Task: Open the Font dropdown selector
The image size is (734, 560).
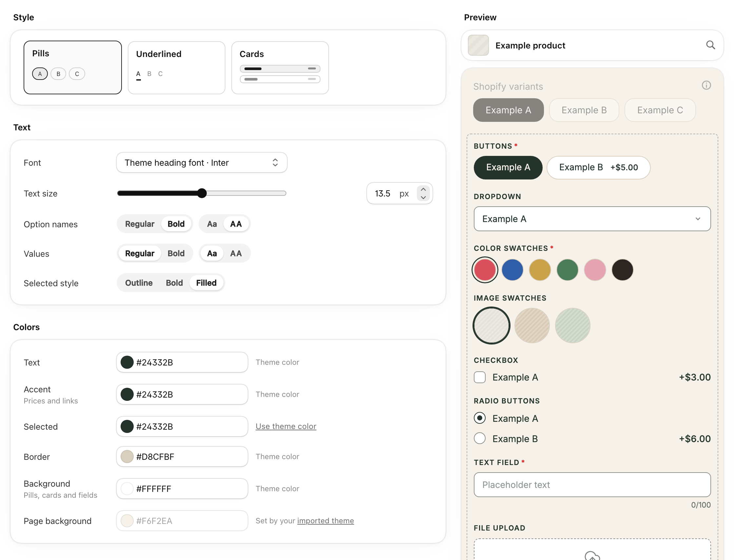Action: click(x=202, y=162)
